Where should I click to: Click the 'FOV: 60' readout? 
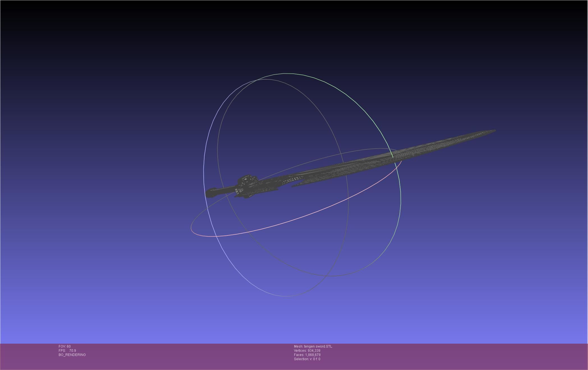coord(65,346)
